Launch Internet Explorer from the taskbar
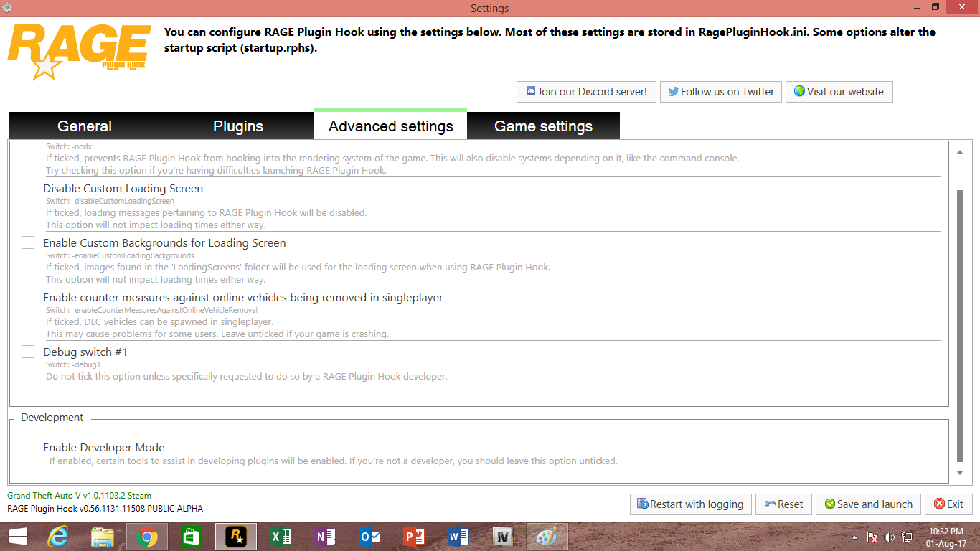 [59, 537]
